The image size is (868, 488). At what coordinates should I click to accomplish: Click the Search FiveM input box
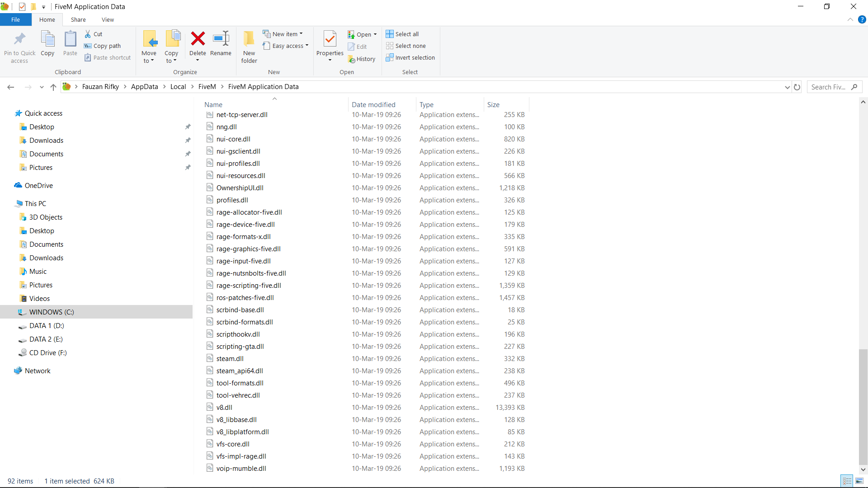829,87
